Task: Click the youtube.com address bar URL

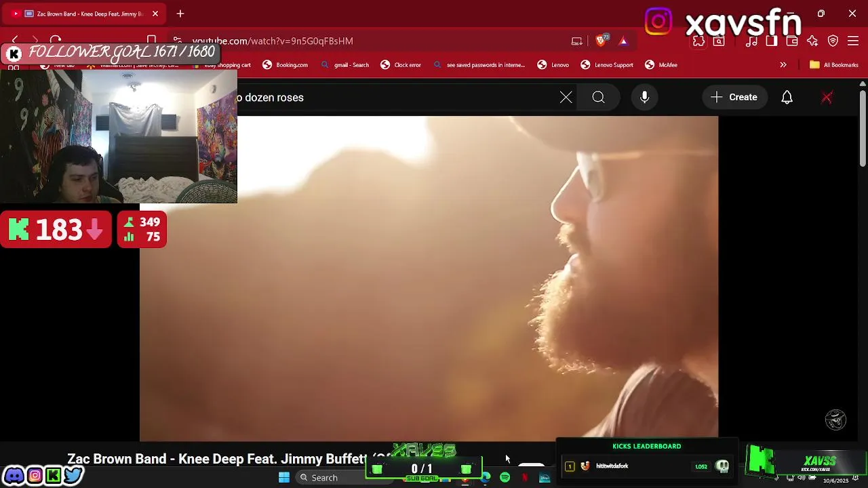Action: (273, 41)
